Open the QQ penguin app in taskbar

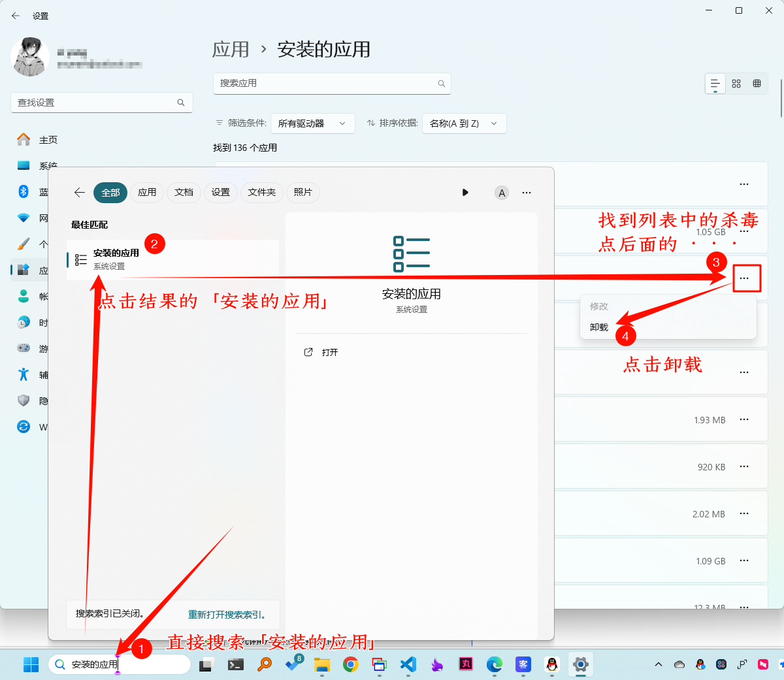coord(552,665)
